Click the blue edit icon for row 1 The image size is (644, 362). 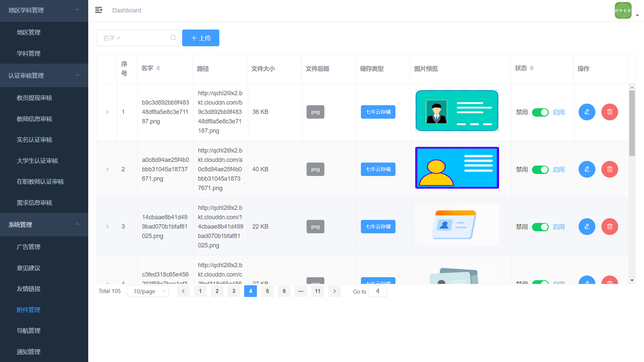click(587, 112)
